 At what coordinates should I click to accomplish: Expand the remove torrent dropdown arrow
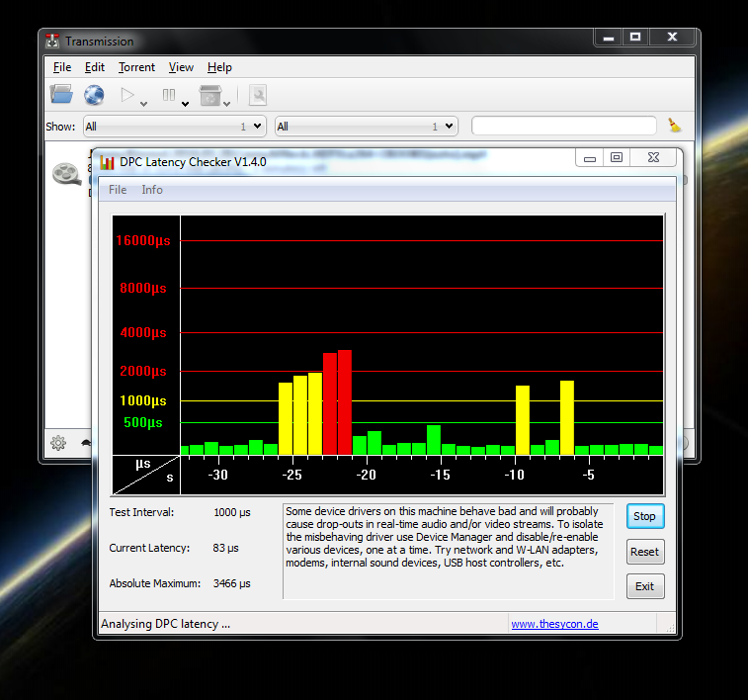pos(226,104)
